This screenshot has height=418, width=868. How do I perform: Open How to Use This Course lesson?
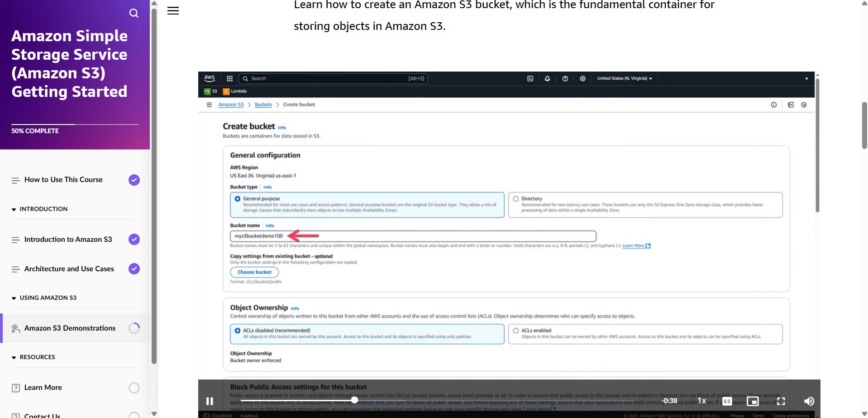click(63, 180)
